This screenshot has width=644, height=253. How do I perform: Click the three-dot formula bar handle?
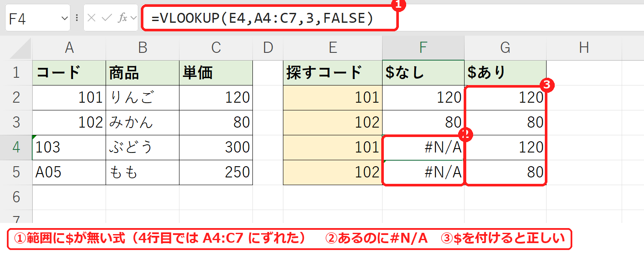pyautogui.click(x=77, y=18)
